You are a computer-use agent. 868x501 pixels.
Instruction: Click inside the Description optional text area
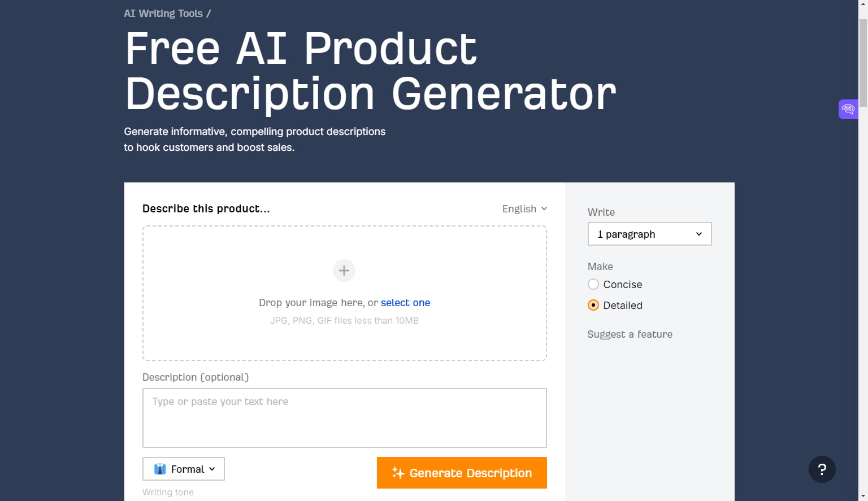tap(344, 418)
